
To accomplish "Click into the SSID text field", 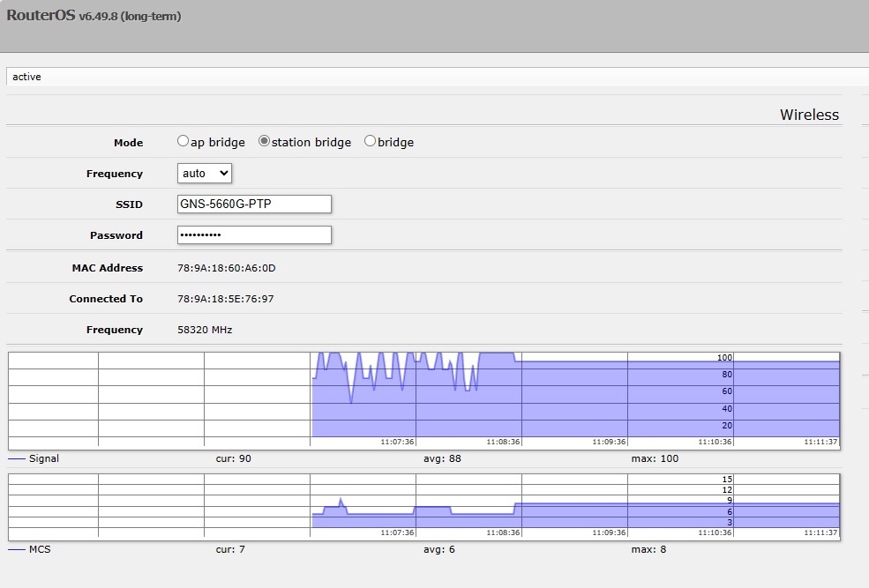I will click(x=254, y=205).
